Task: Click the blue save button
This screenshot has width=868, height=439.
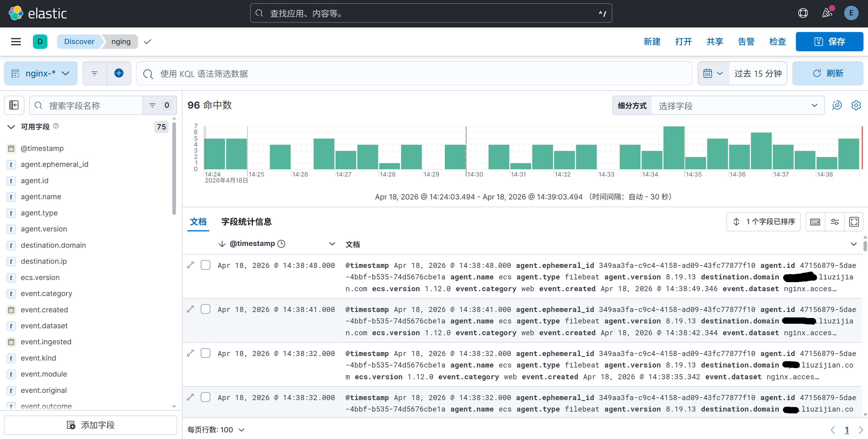Action: coord(829,41)
